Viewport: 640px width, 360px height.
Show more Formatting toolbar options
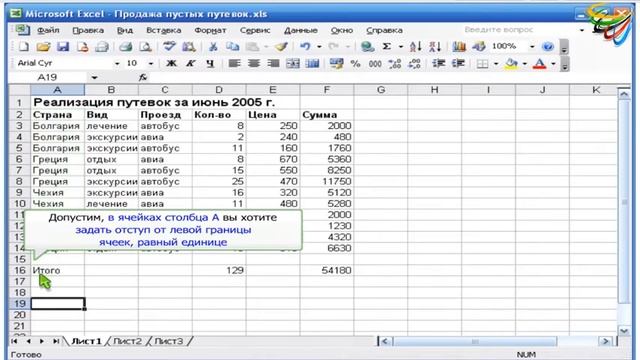tap(564, 65)
